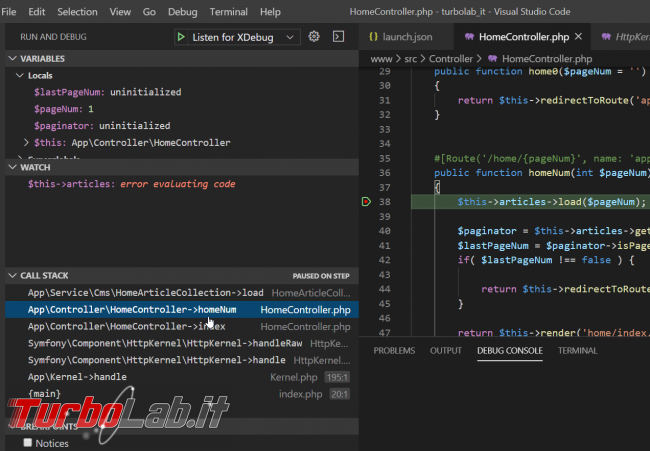650x451 pixels.
Task: Switch to the HomeController.php editor tab
Action: (x=523, y=37)
